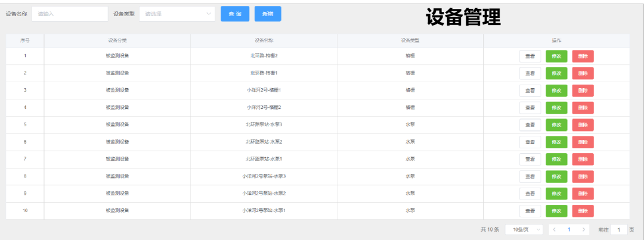Click page number 1 in pagination
The height and width of the screenshot is (240, 644).
click(569, 229)
